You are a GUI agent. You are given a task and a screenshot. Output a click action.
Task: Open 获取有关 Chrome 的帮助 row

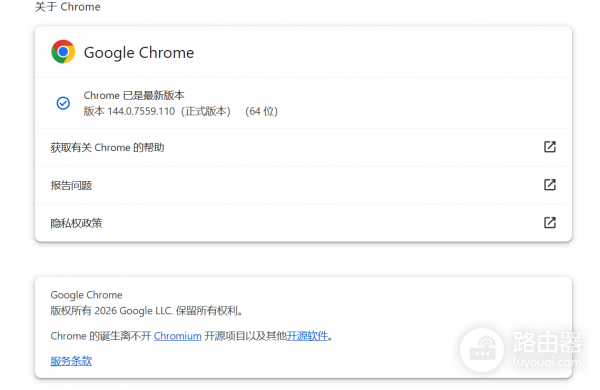tap(303, 147)
